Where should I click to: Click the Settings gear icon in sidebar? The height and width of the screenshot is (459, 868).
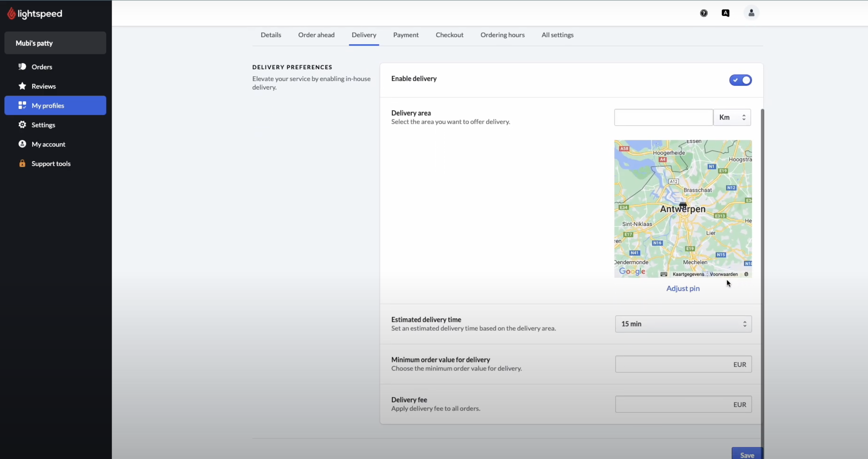[22, 125]
